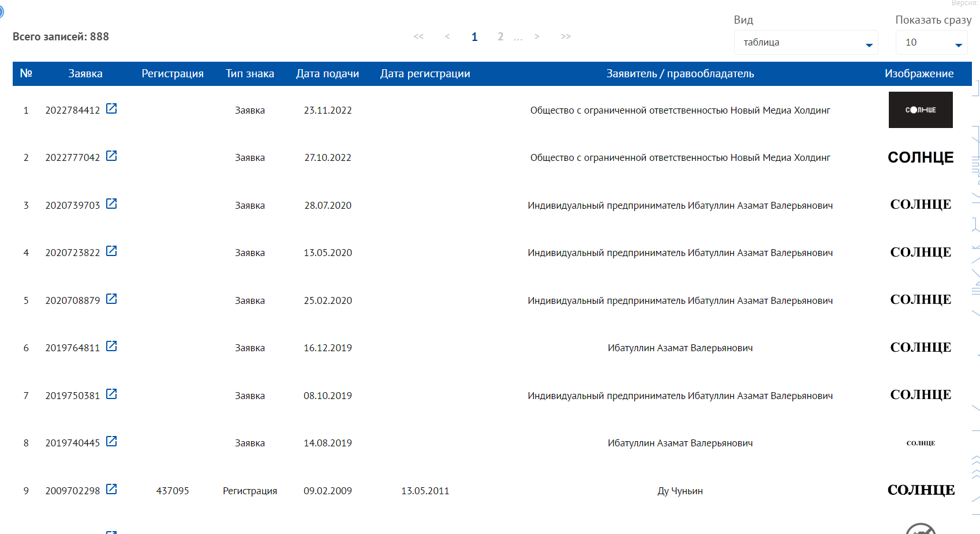980x534 pixels.
Task: Open application 2022784412 via its external link icon
Action: pyautogui.click(x=111, y=108)
